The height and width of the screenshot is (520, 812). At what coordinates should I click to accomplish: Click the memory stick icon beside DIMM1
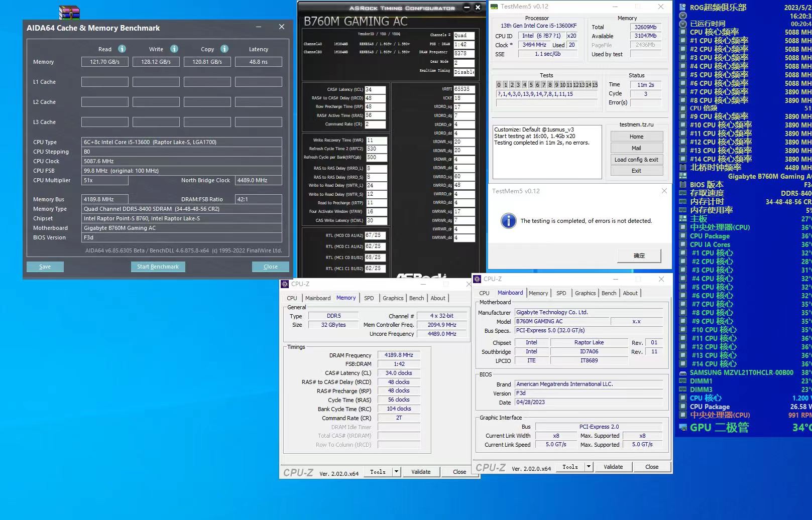(683, 381)
